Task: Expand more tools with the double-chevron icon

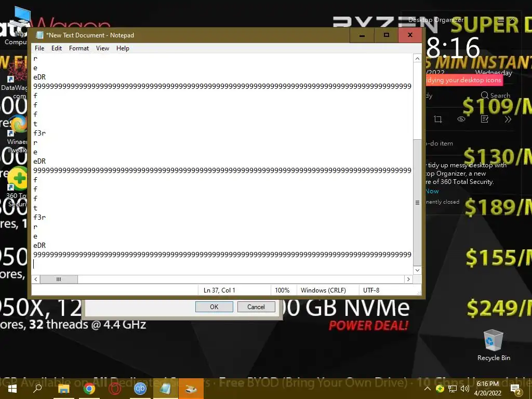Action: point(508,119)
